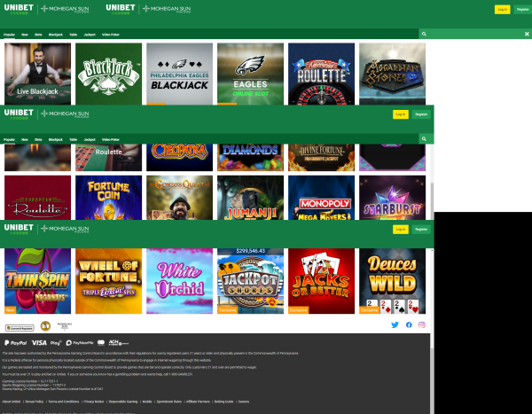The width and height of the screenshot is (532, 414).
Task: Launch the Live Blackjack game tile
Action: [37, 74]
